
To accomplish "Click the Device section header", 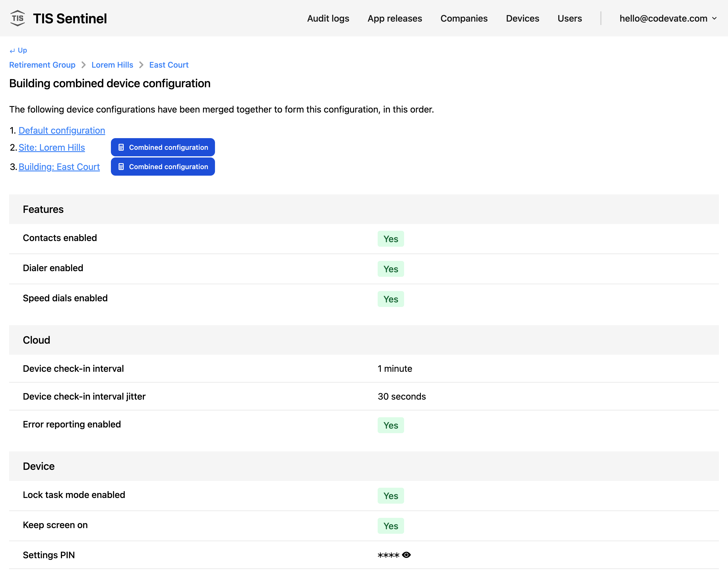I will click(x=364, y=466).
